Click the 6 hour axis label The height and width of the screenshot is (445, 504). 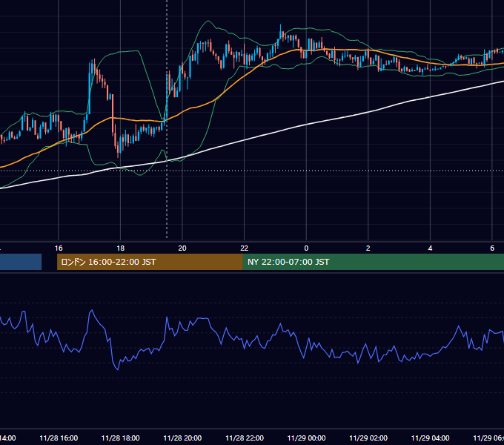(492, 248)
